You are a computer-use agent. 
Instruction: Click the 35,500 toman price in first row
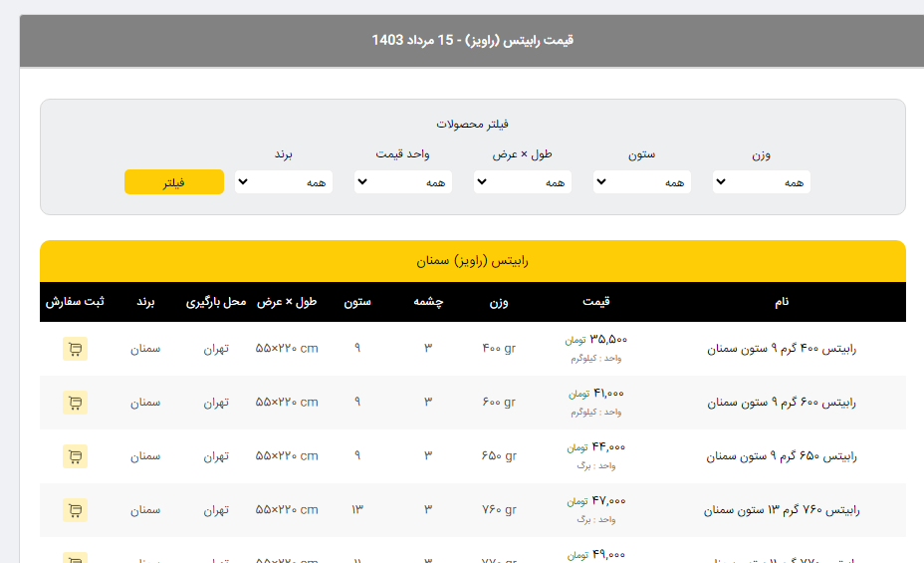click(607, 339)
